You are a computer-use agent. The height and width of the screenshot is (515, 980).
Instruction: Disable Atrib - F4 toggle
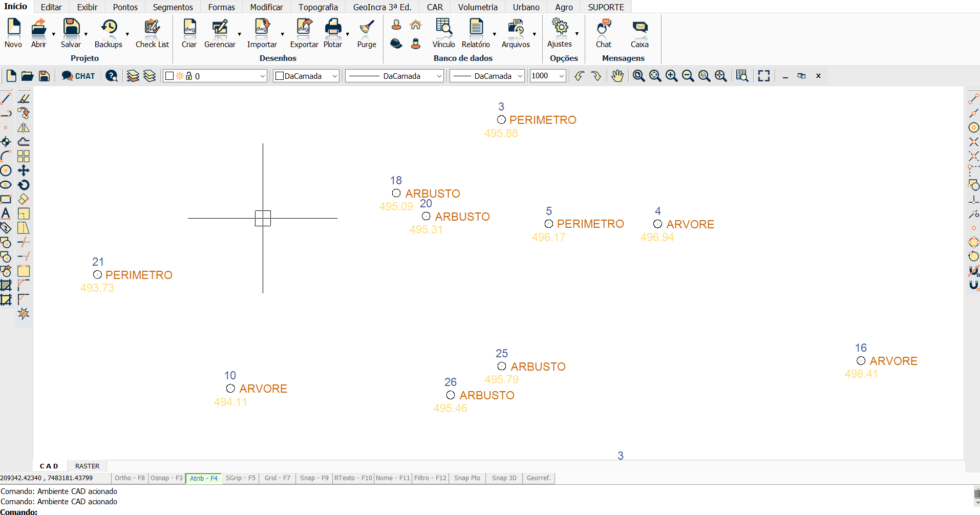point(203,478)
